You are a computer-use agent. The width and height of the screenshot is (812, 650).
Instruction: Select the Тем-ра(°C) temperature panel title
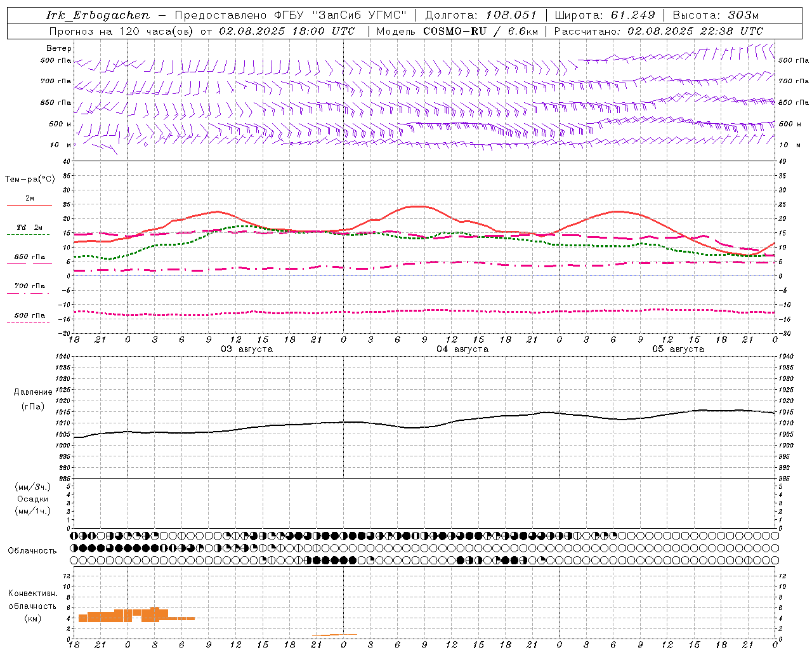30,180
